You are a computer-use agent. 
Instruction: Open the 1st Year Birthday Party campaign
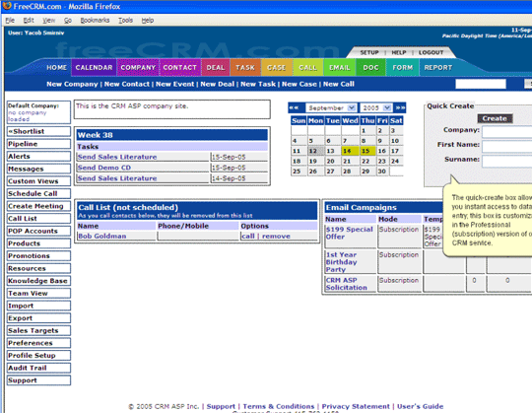(341, 262)
